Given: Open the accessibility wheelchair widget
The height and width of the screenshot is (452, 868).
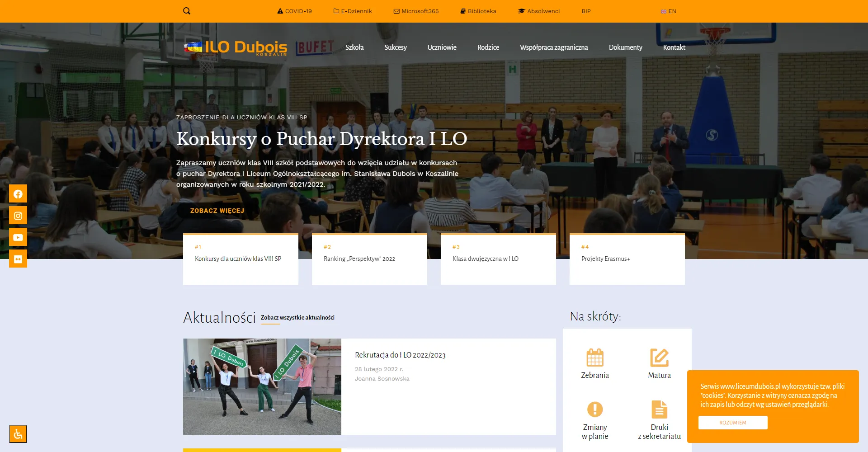Looking at the screenshot, I should click(x=18, y=434).
